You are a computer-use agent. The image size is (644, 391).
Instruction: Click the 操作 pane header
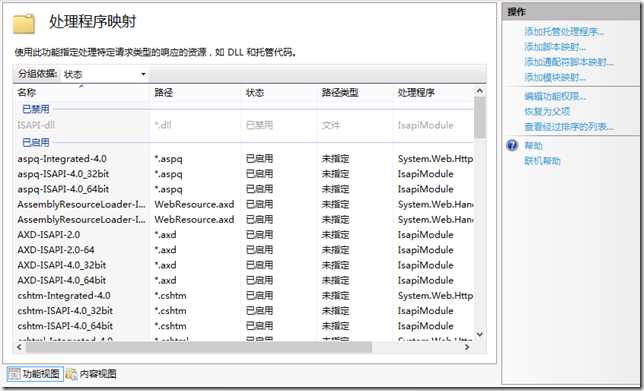coord(570,12)
